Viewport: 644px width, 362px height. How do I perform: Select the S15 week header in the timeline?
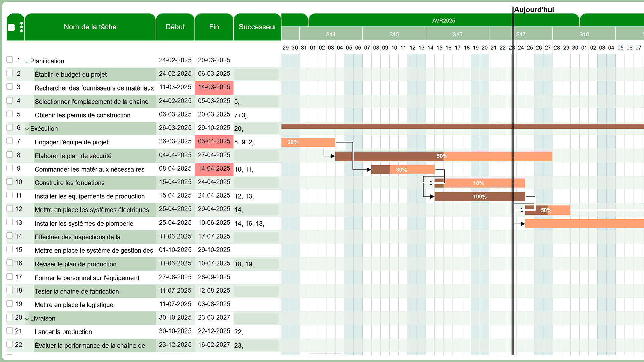pos(394,34)
